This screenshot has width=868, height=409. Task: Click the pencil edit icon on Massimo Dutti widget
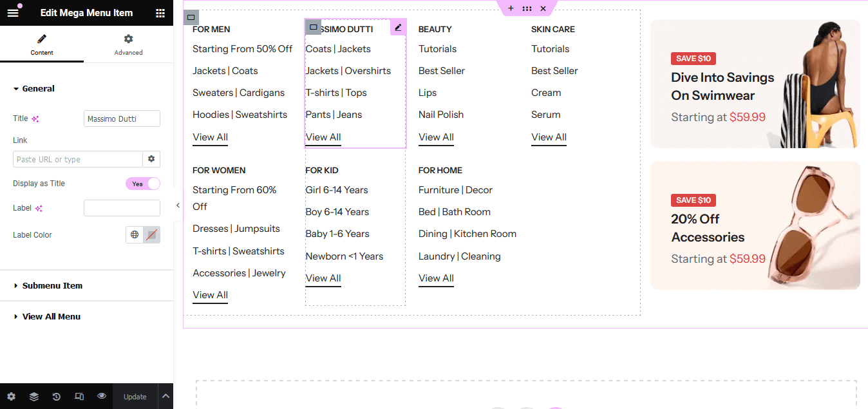(398, 28)
